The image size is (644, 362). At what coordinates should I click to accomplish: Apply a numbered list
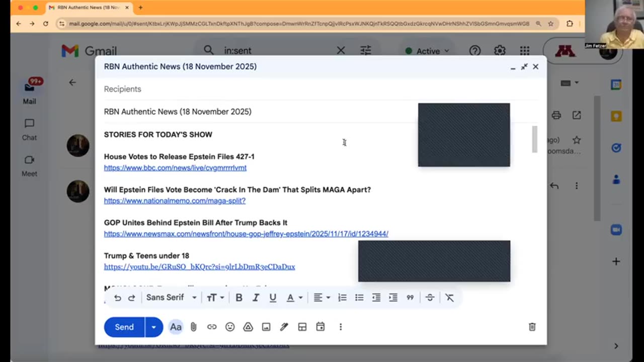click(x=342, y=298)
